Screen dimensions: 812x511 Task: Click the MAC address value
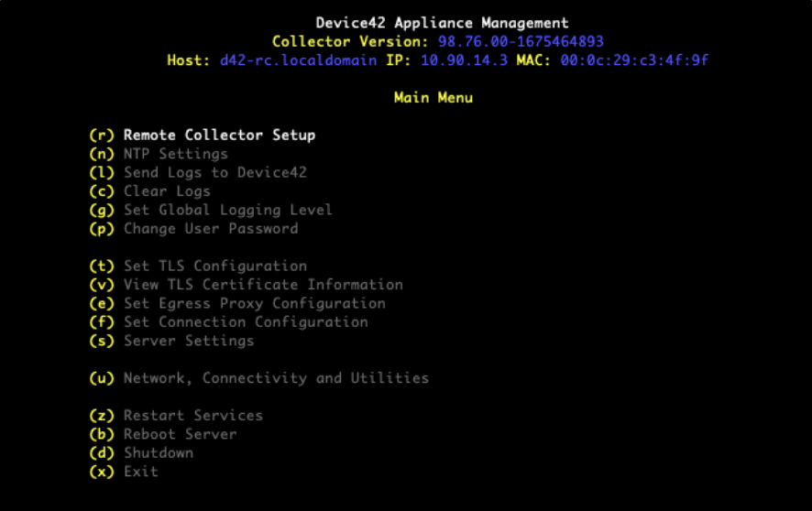634,60
